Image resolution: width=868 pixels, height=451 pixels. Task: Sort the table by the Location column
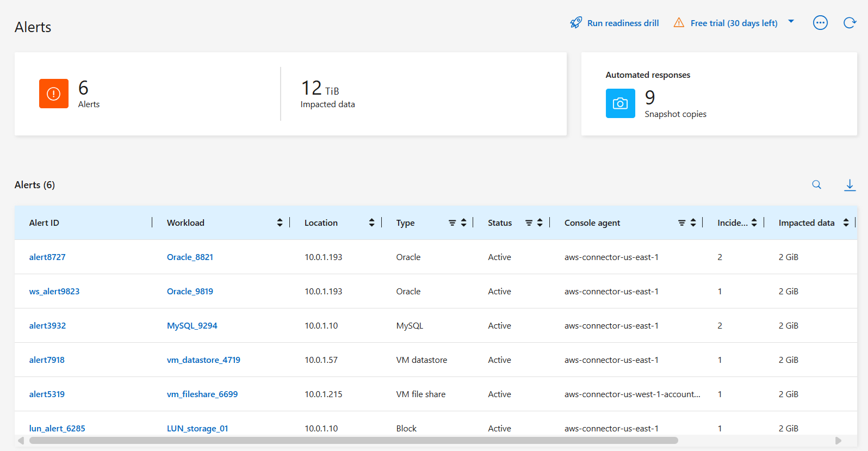pyautogui.click(x=371, y=223)
